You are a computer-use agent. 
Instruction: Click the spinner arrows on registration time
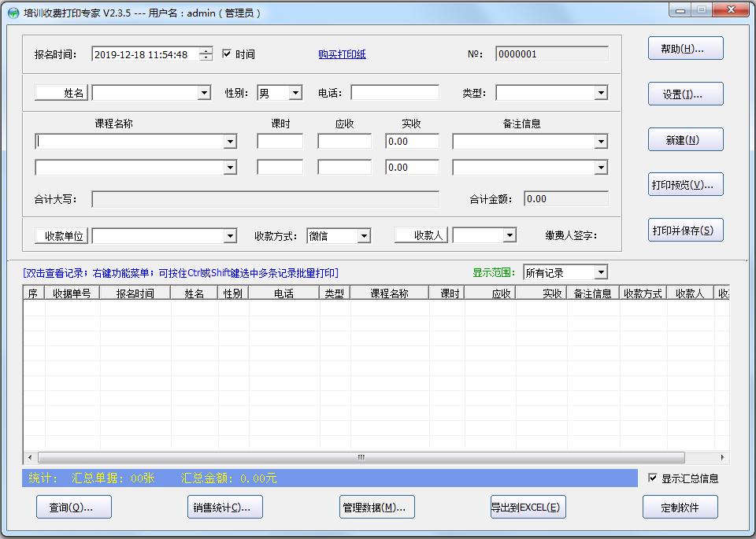point(206,54)
